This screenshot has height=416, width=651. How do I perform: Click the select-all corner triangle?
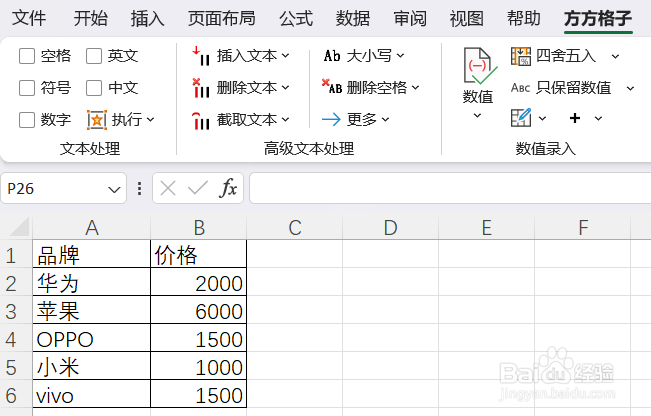tap(19, 227)
